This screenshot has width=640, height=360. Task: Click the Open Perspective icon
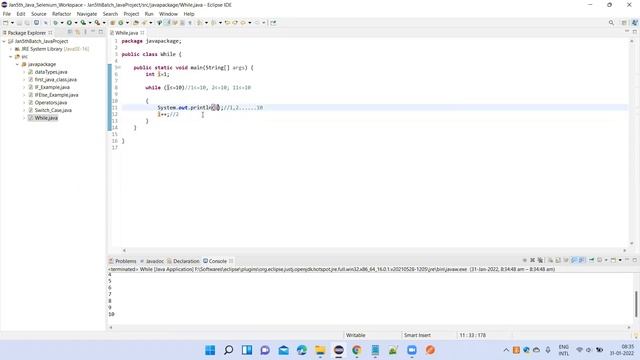point(624,22)
